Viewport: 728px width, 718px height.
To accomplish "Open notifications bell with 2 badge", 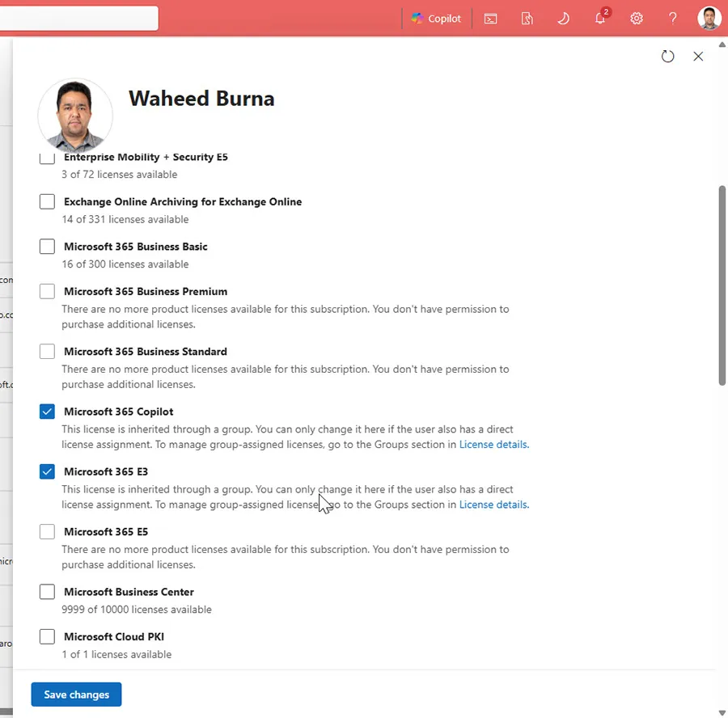I will (x=600, y=18).
